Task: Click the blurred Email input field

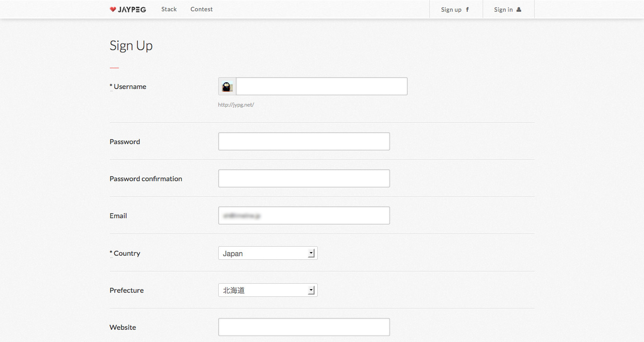Action: tap(304, 216)
